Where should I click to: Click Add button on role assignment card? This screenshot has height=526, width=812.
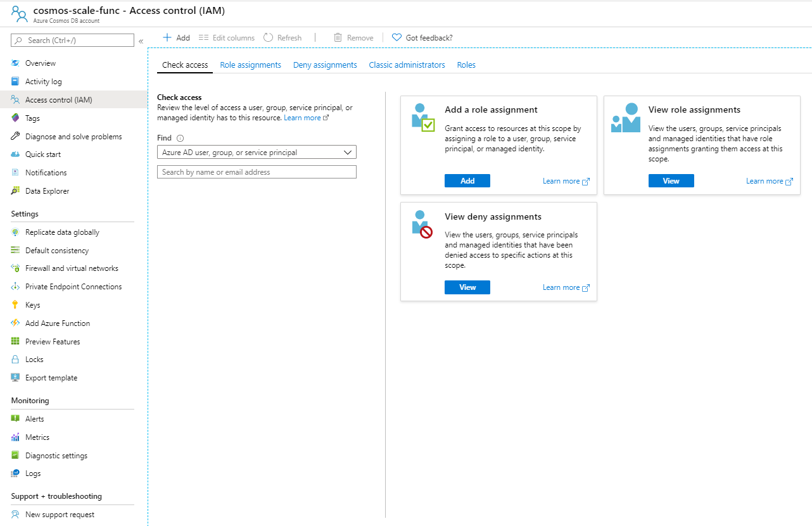click(x=467, y=181)
